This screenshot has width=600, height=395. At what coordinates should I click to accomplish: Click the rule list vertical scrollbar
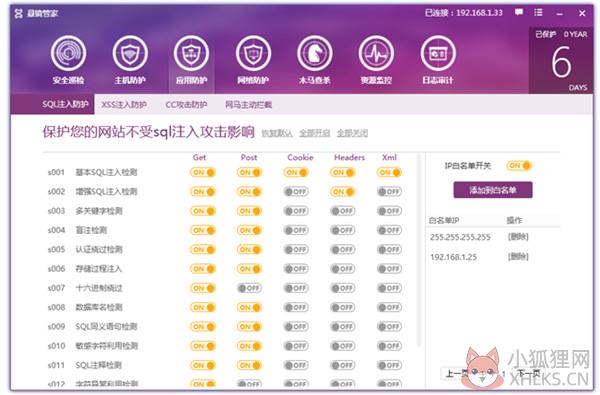click(x=419, y=251)
